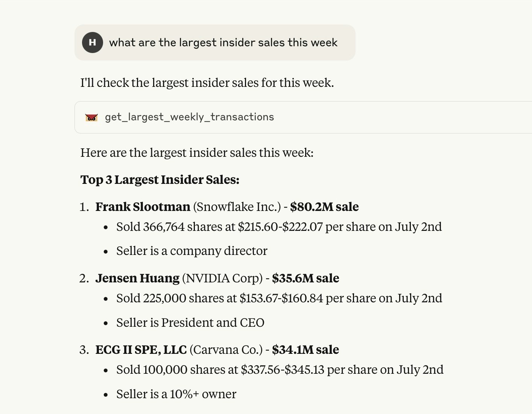Click the owl icon in tool call

[x=91, y=117]
